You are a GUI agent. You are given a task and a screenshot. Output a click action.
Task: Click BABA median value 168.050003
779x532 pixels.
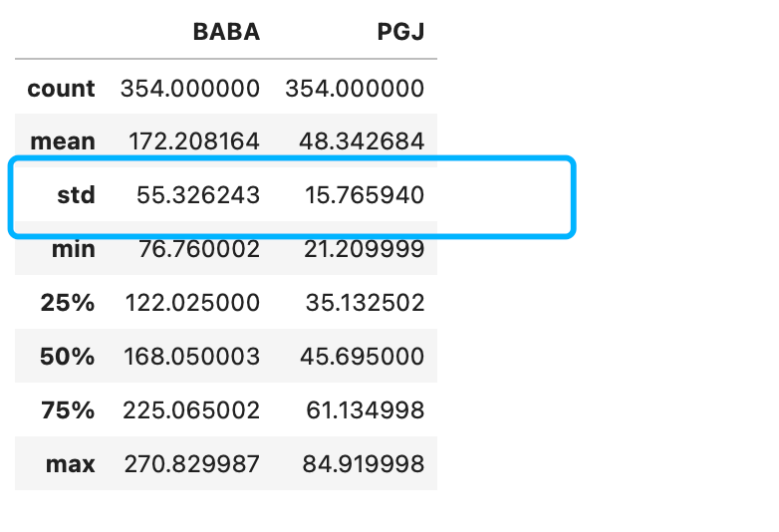[x=190, y=357]
